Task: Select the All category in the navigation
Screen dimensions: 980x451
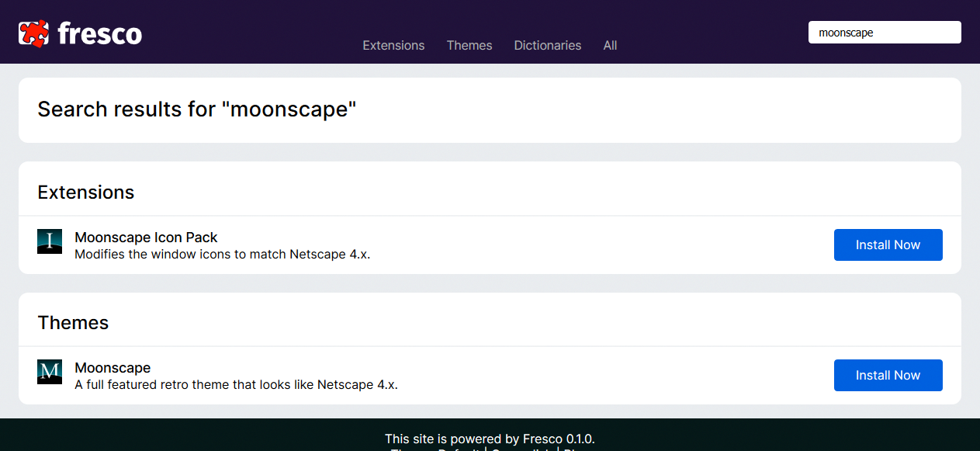Action: click(610, 45)
